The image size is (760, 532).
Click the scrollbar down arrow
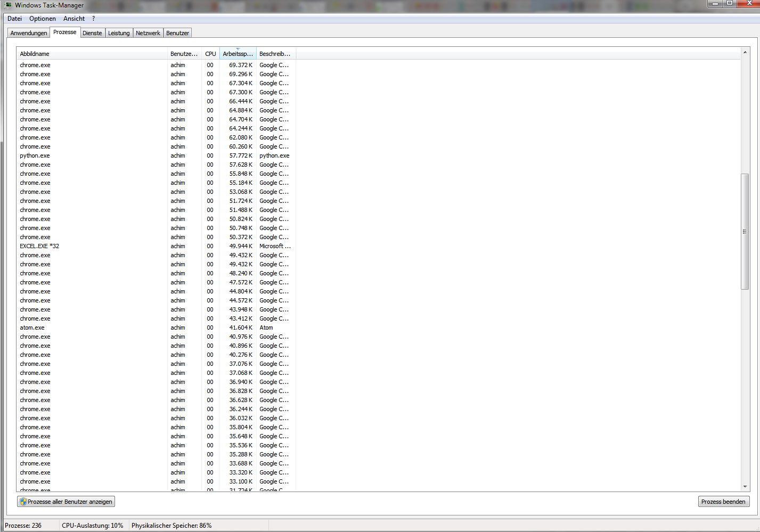745,487
